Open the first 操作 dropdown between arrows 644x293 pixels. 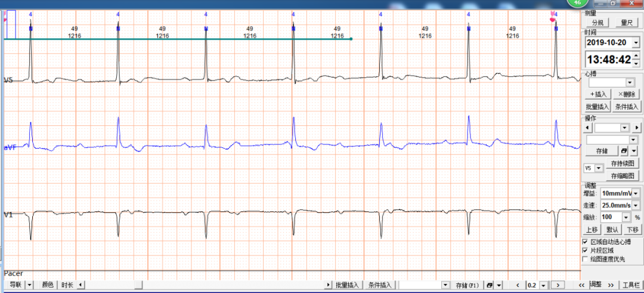click(625, 128)
